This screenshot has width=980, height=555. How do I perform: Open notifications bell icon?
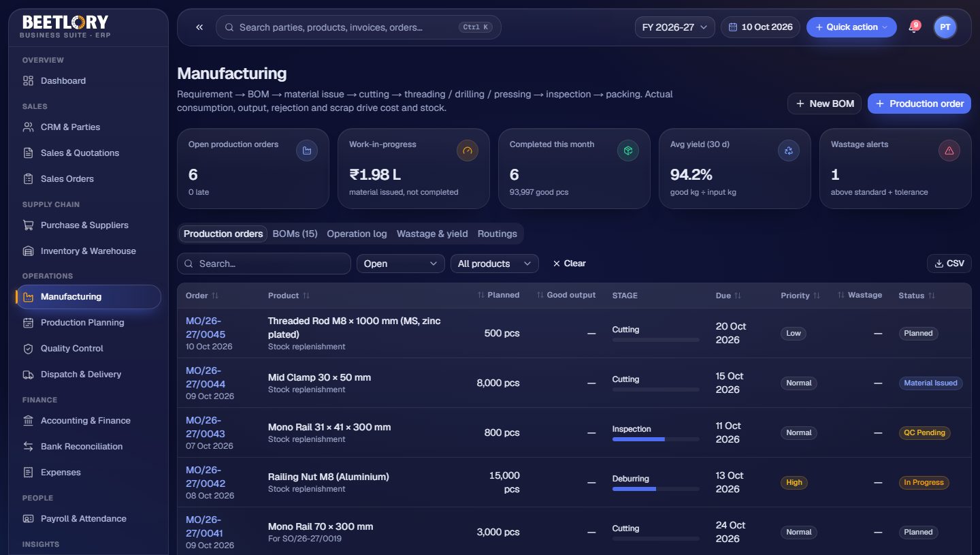[913, 27]
